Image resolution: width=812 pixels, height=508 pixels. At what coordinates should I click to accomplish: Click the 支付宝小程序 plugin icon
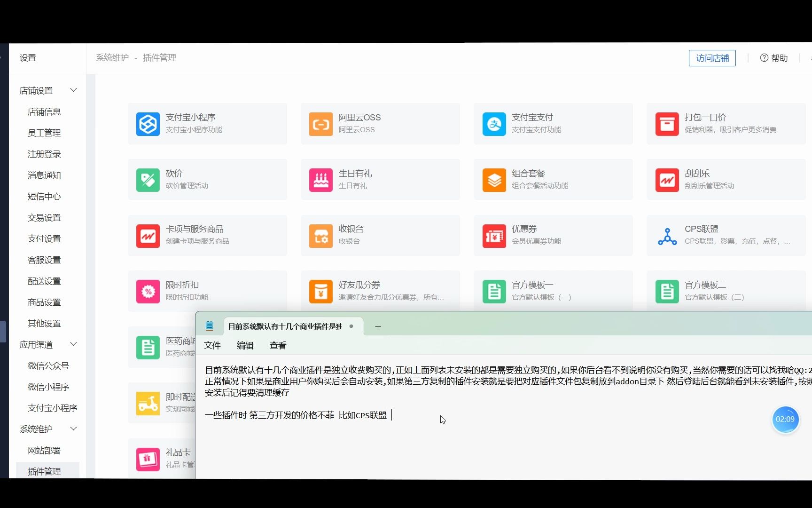point(148,124)
